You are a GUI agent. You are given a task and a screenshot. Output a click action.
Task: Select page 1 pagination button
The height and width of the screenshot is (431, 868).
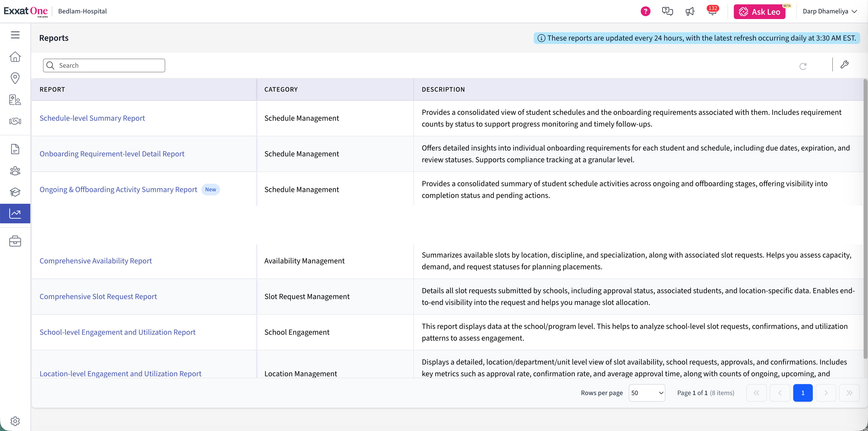[x=803, y=393]
